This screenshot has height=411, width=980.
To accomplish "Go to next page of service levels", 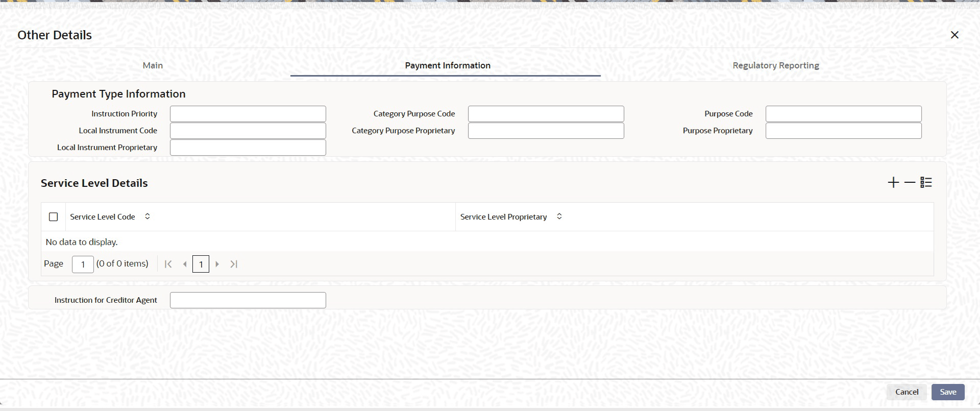I will [217, 264].
